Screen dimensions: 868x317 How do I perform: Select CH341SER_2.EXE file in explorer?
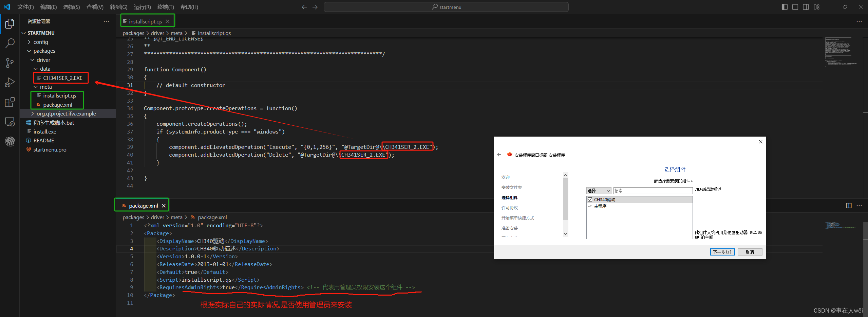[x=63, y=78]
